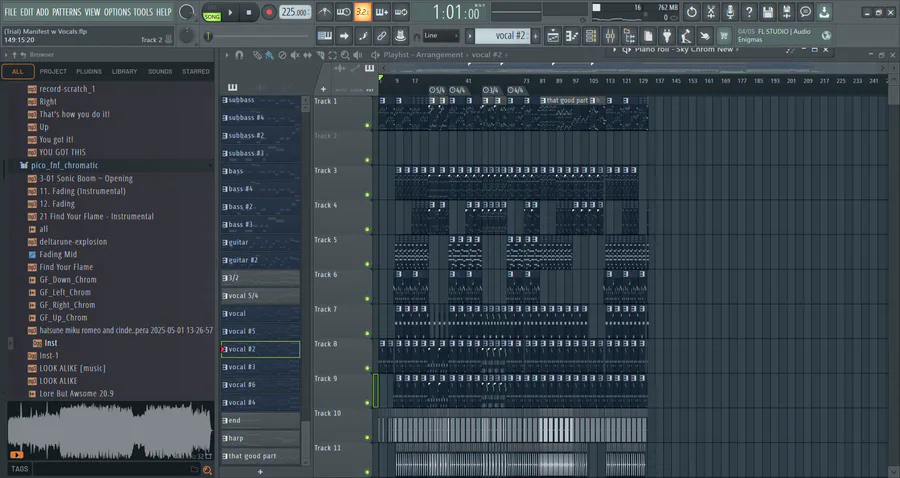This screenshot has height=478, width=900.
Task: Arm recording with the record button
Action: [x=268, y=12]
